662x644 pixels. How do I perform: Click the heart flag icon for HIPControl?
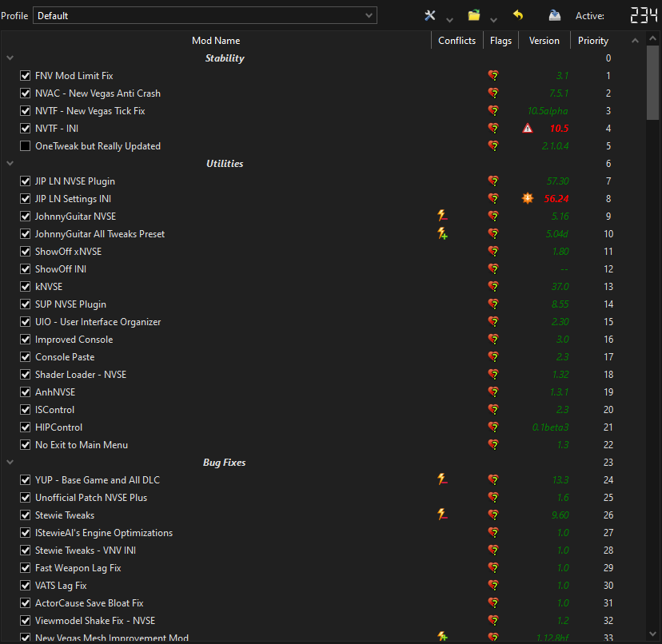493,427
